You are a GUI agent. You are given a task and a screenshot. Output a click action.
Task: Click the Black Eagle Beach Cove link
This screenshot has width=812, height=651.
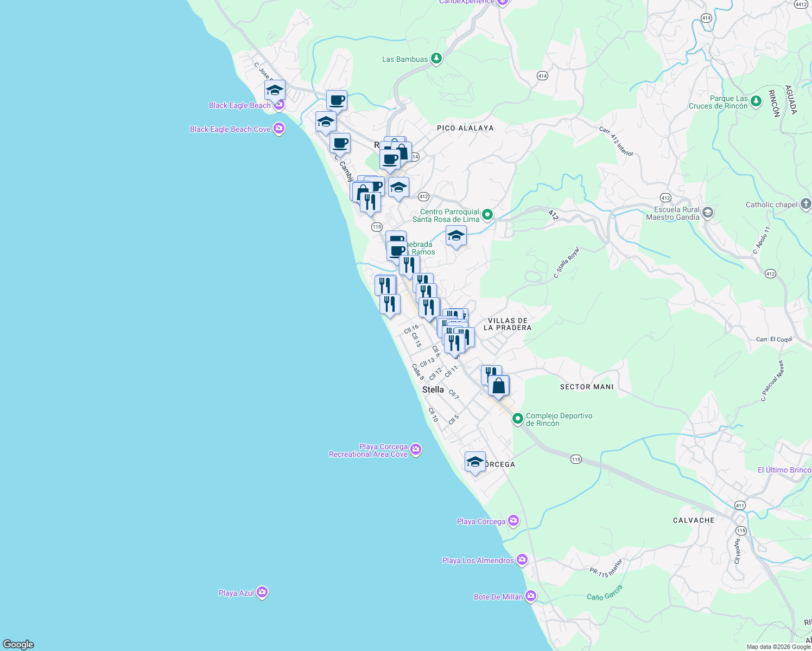tap(230, 129)
